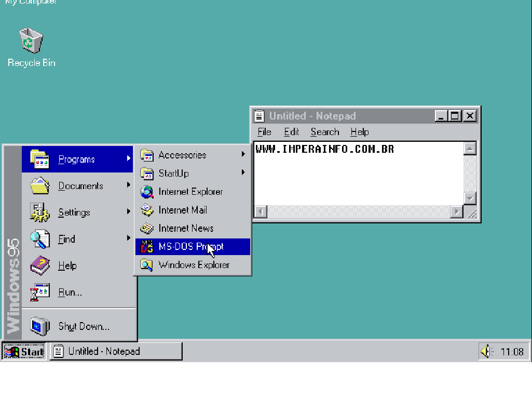Viewport: 532px width, 399px height.
Task: Click the Programs folder icon in Start menu
Action: tap(39, 159)
